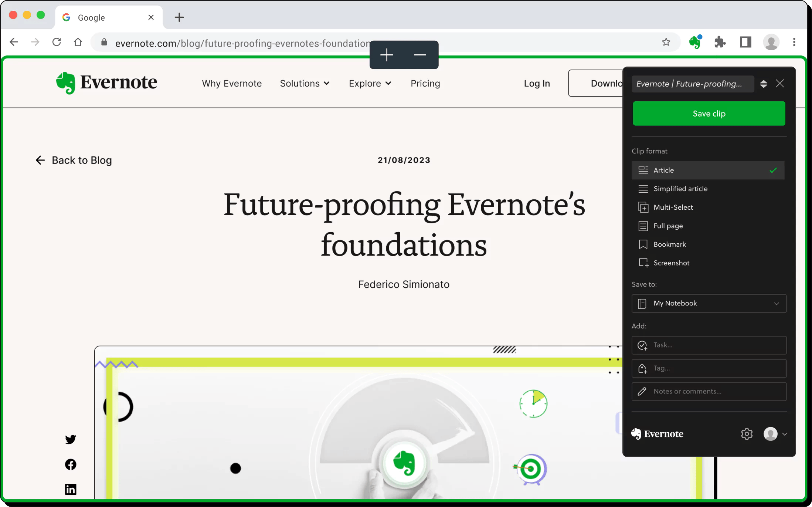This screenshot has width=812, height=507.
Task: Choose the Multi-Select clip format
Action: [673, 207]
